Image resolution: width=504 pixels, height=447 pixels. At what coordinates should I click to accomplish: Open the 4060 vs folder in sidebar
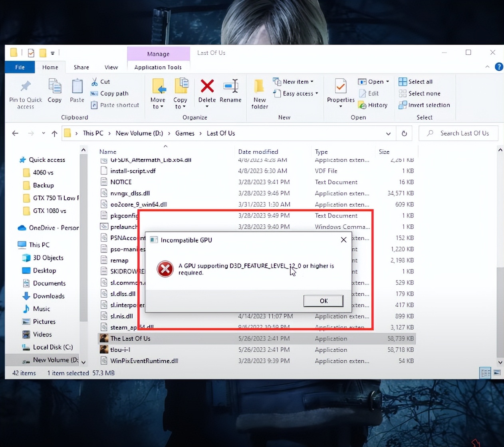tap(38, 172)
